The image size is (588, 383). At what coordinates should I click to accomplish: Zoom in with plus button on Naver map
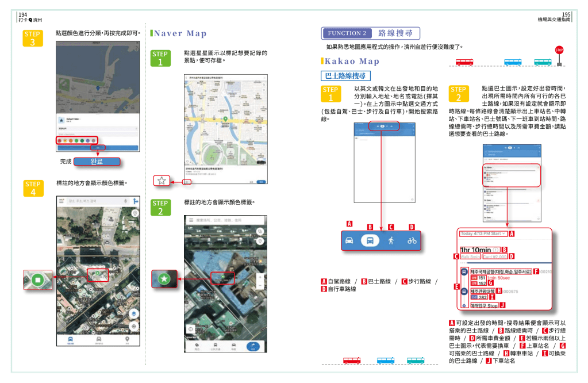click(x=260, y=278)
